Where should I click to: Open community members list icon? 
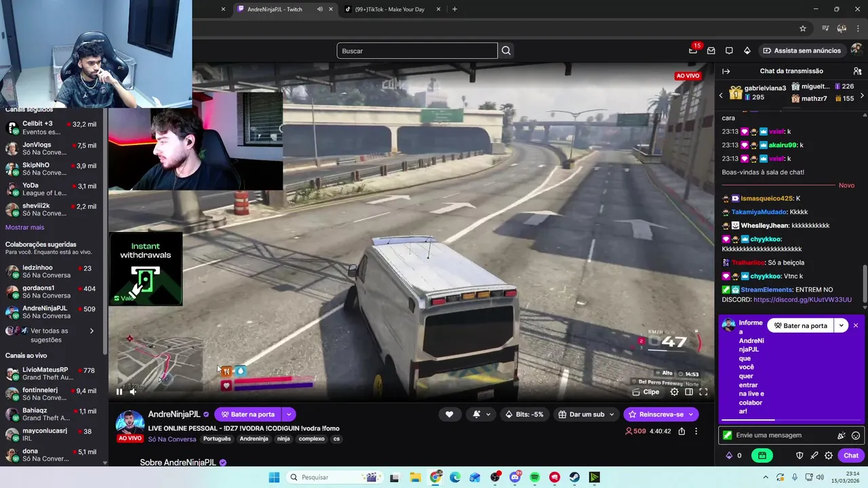click(x=857, y=71)
